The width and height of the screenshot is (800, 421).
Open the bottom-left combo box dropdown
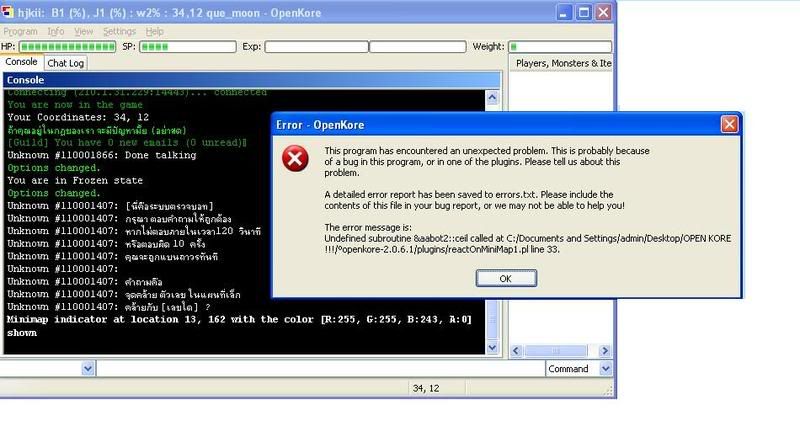click(87, 369)
